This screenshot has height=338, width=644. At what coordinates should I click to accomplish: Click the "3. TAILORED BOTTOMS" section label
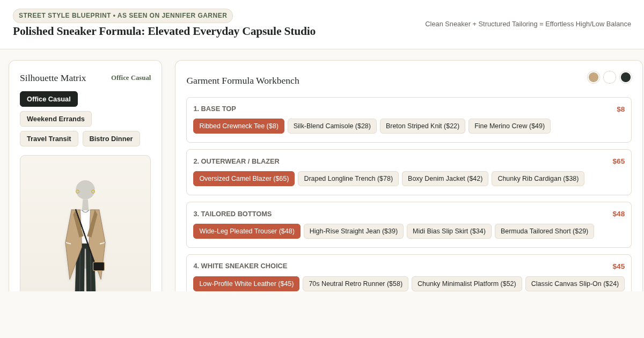[x=232, y=214]
